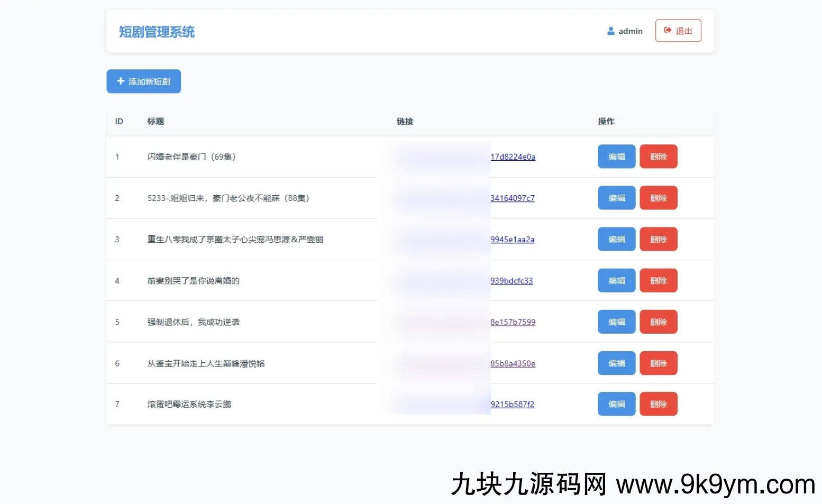The width and height of the screenshot is (822, 504).
Task: Delete row 6 drama 从鉴宝开始
Action: tap(658, 363)
